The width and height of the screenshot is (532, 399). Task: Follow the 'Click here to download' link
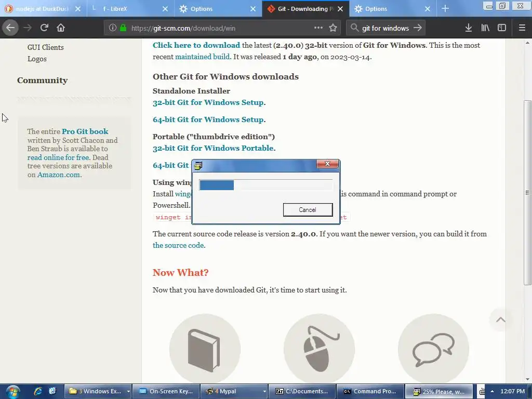tap(196, 45)
